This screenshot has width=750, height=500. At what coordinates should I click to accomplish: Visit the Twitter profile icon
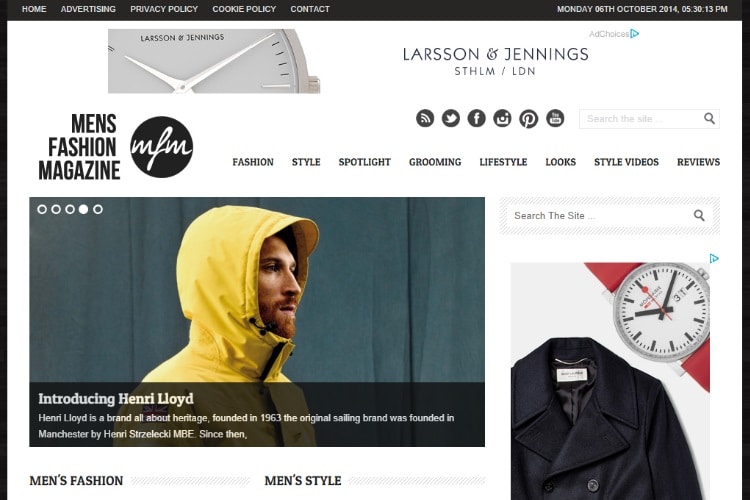point(451,118)
